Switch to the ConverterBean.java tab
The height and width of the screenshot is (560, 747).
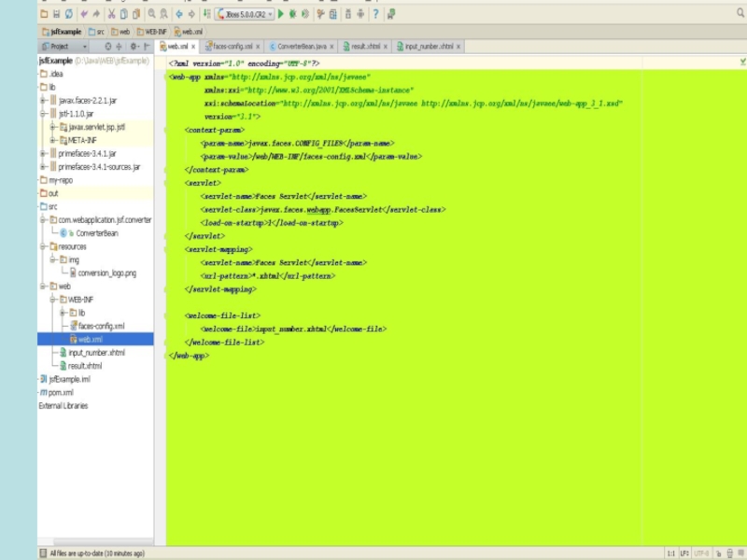(x=301, y=46)
